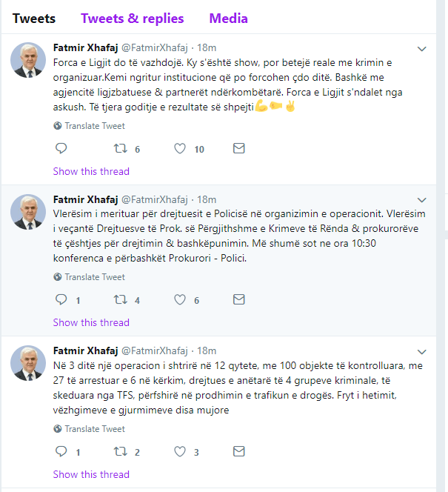Reply to the 'Vlerësim i meritur' tweet

61,300
